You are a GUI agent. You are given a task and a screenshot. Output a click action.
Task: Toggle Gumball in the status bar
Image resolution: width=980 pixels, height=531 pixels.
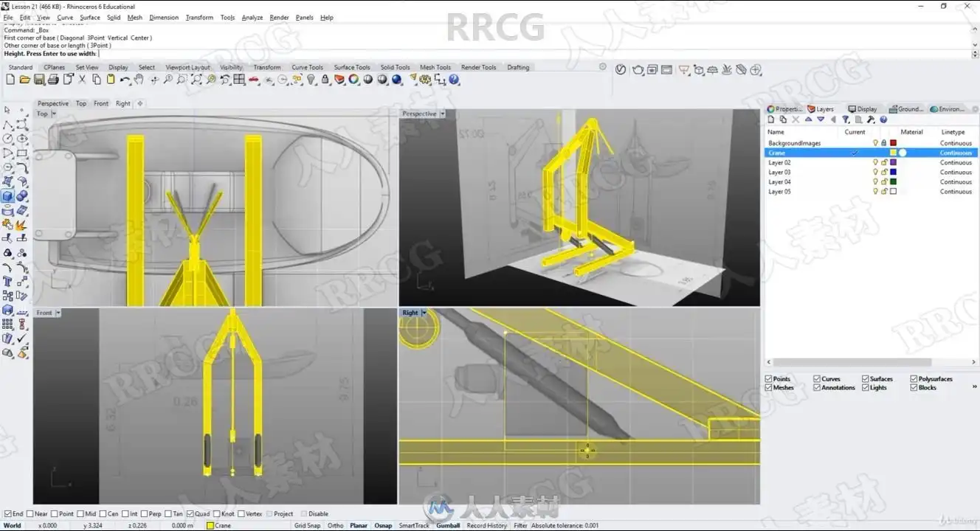448,526
